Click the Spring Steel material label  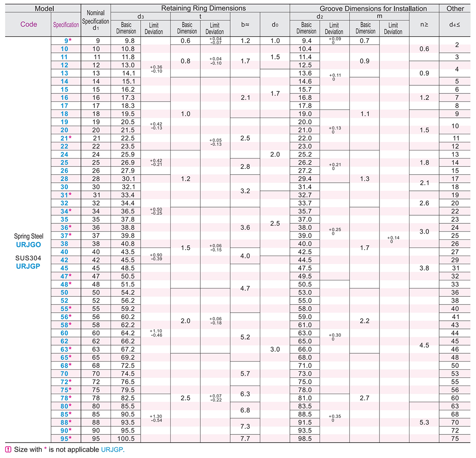[29, 236]
